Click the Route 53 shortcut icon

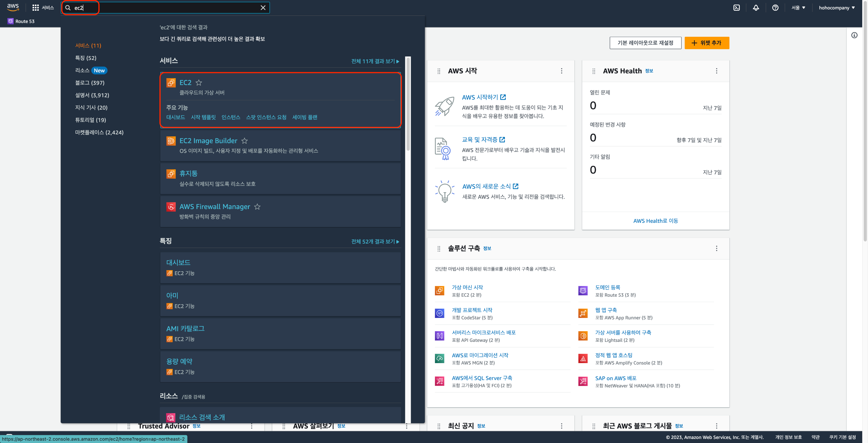(10, 21)
